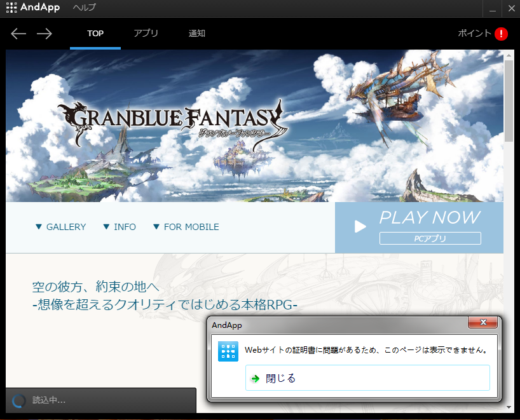Screen dimensions: 520x420
Task: Expand the FOR MOBILE section
Action: coord(186,227)
